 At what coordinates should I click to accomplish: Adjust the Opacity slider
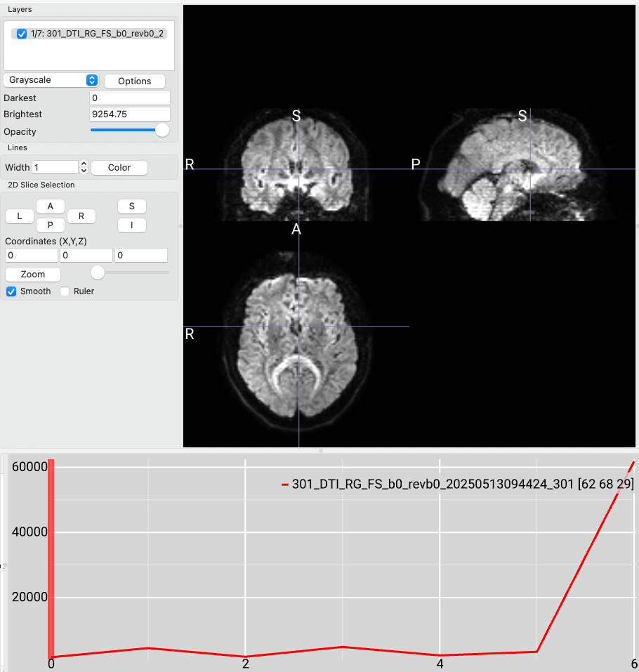click(x=162, y=131)
